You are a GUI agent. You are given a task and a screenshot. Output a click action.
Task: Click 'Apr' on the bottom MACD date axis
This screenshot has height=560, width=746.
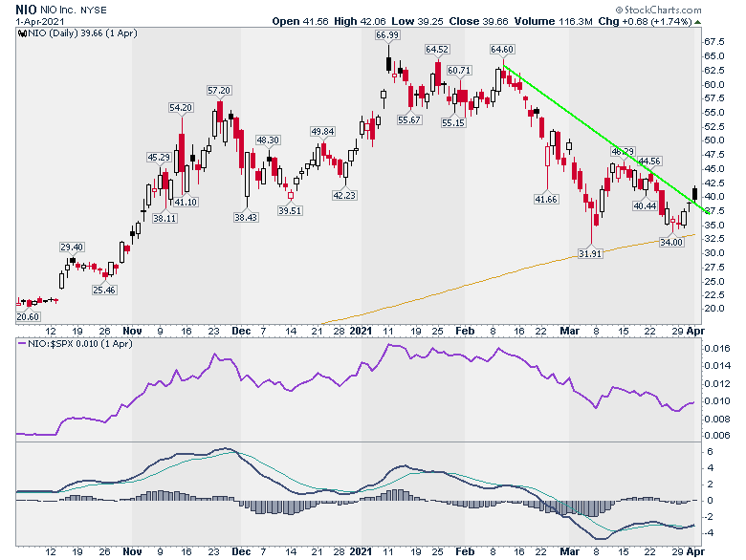click(695, 551)
